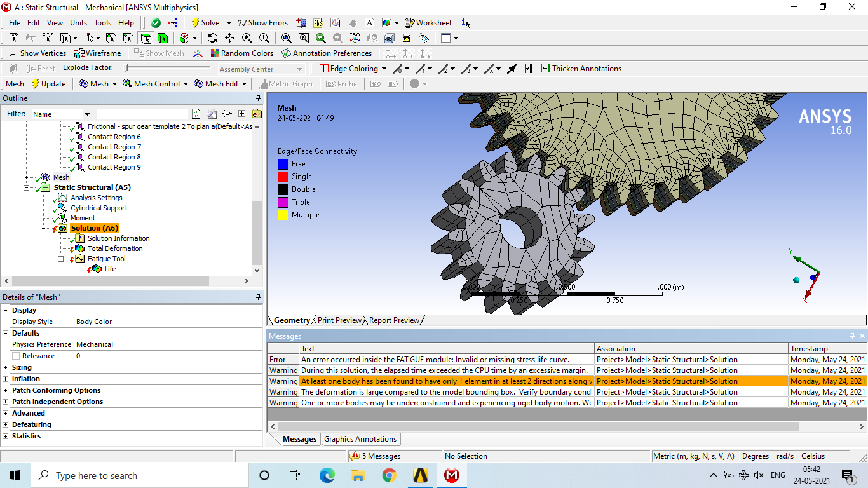This screenshot has width=868, height=488.
Task: Click the Edge selection filter
Action: pos(128,38)
